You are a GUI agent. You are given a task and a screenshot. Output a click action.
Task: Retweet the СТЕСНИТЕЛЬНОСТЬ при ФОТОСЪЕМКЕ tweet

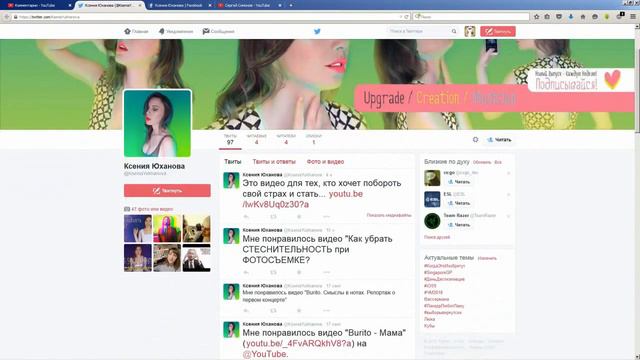click(273, 272)
